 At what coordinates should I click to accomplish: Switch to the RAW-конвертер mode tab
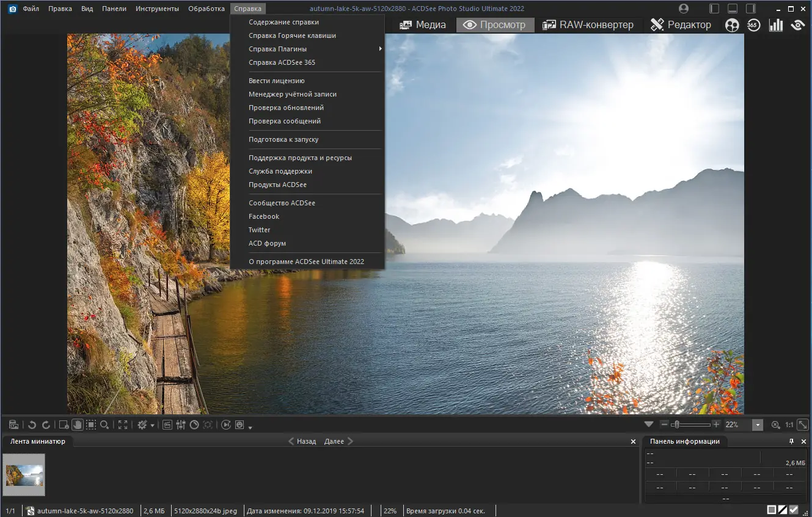[588, 25]
